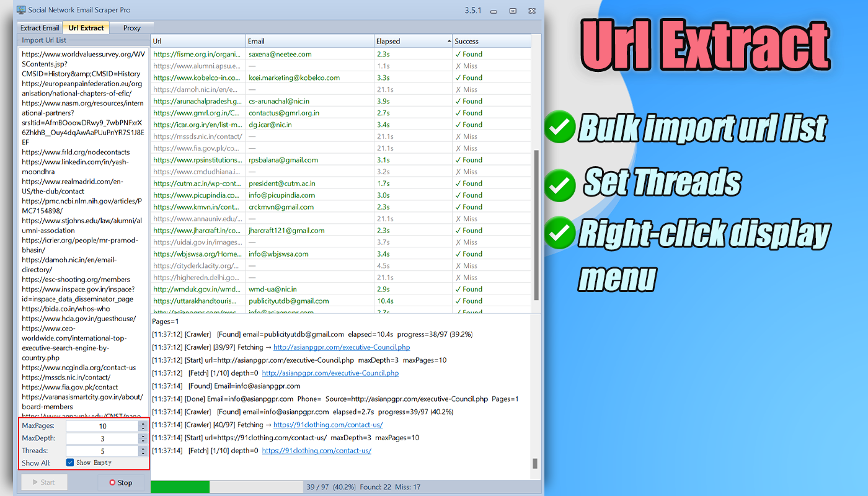The height and width of the screenshot is (496, 868).
Task: Sort the table by the Url column
Action: coord(198,41)
